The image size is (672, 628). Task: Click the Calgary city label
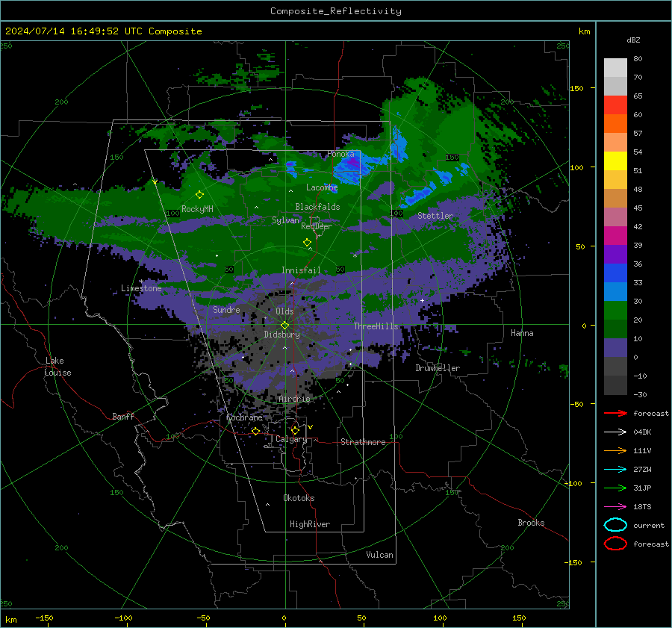[x=291, y=439]
